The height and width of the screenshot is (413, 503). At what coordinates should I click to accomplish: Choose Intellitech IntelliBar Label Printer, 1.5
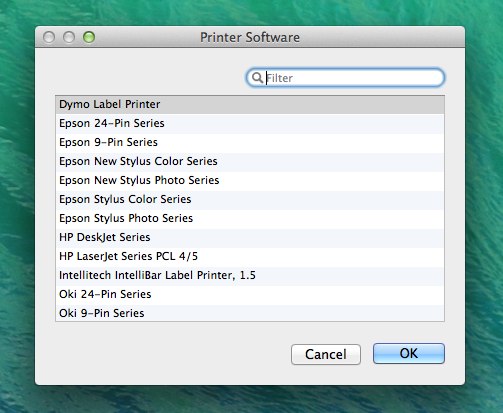pos(250,276)
